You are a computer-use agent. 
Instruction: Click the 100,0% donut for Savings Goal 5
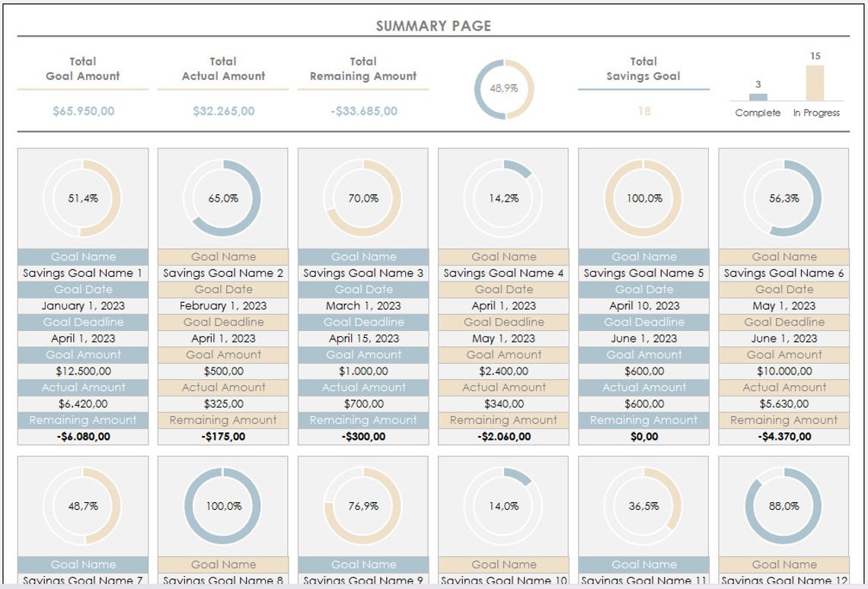coord(643,199)
